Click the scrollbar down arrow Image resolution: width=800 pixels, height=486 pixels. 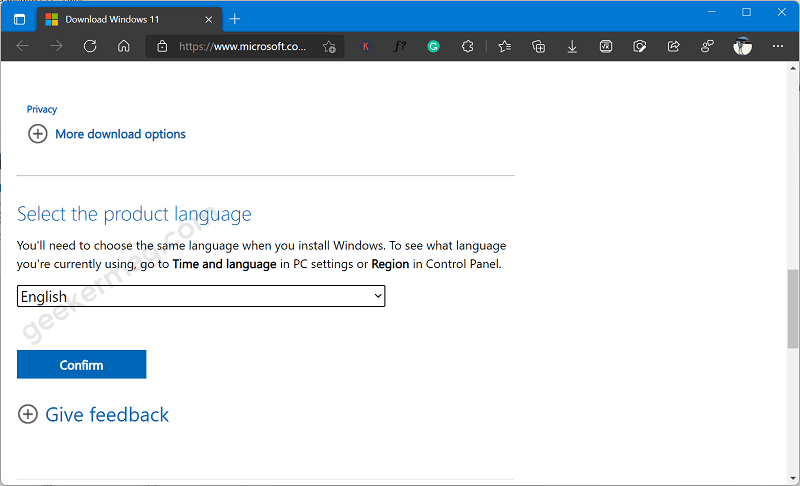point(793,478)
